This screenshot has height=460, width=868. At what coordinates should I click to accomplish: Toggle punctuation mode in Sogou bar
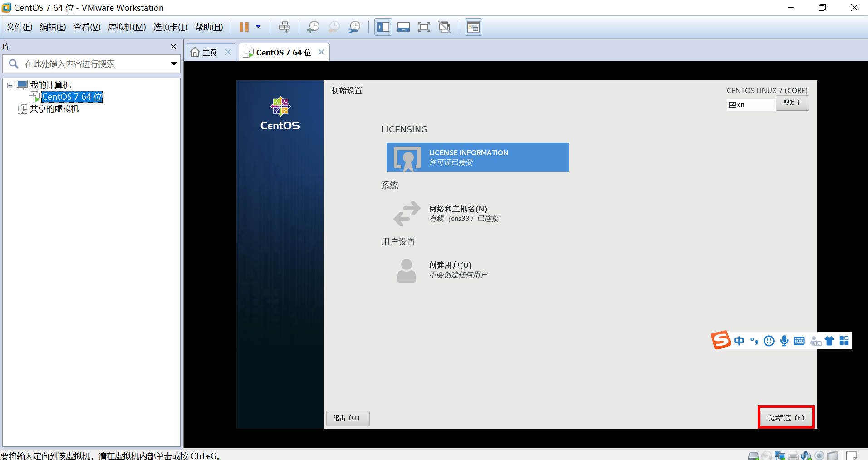click(754, 341)
